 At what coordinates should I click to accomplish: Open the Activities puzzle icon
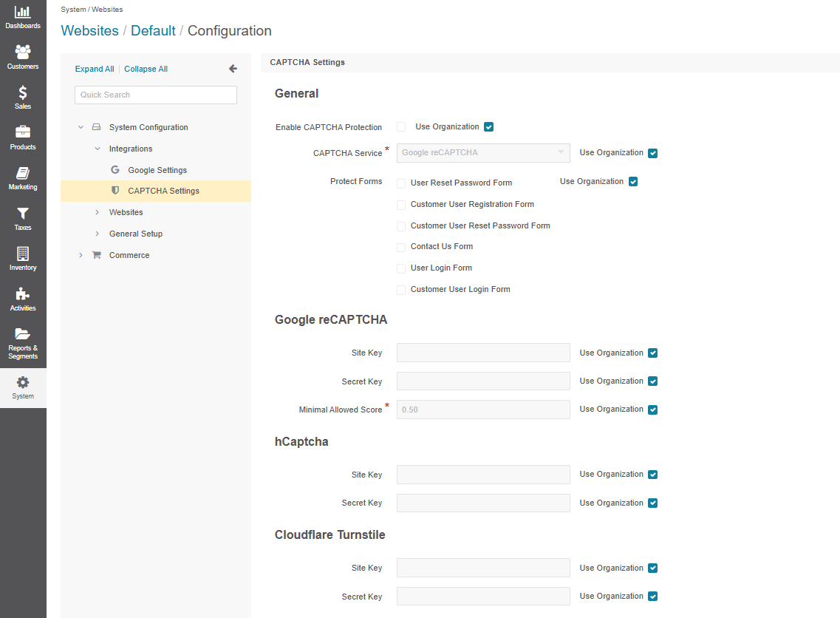coord(23,294)
